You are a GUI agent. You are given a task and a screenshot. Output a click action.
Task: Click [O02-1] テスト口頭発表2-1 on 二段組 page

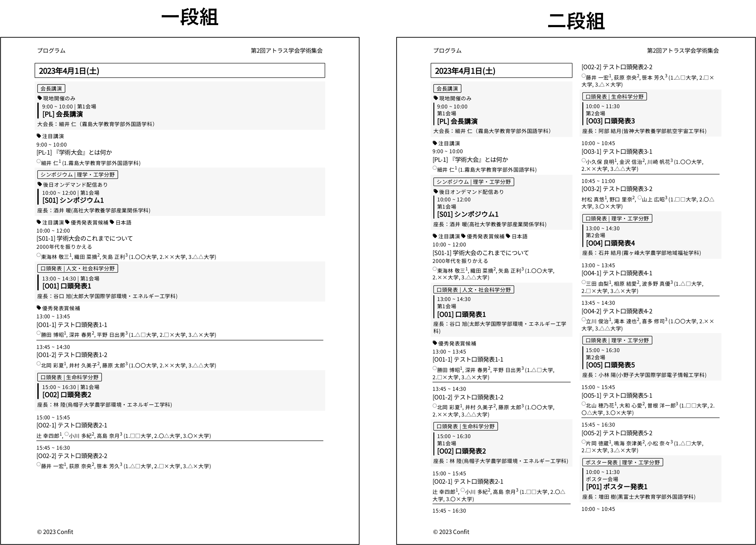468,481
